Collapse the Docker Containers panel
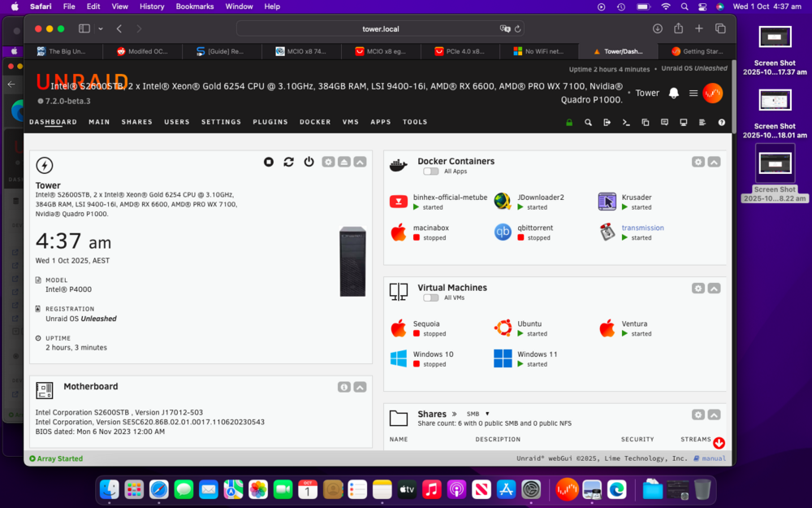 tap(714, 162)
